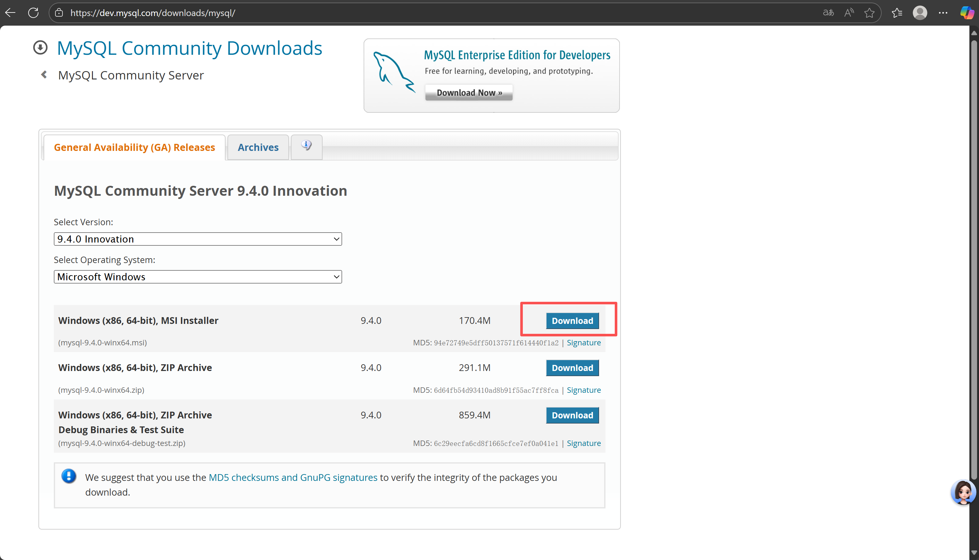Click the blue exclamation notice icon

[69, 476]
